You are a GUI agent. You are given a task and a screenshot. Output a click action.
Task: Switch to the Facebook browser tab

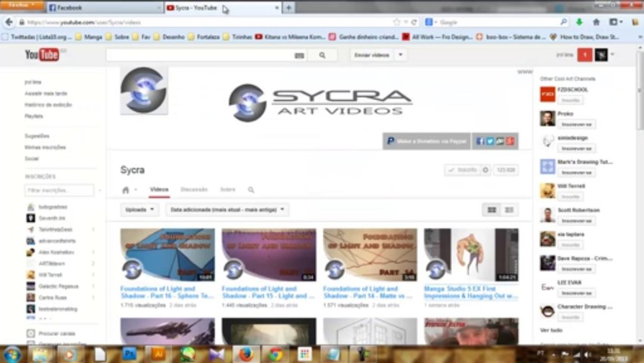point(105,8)
